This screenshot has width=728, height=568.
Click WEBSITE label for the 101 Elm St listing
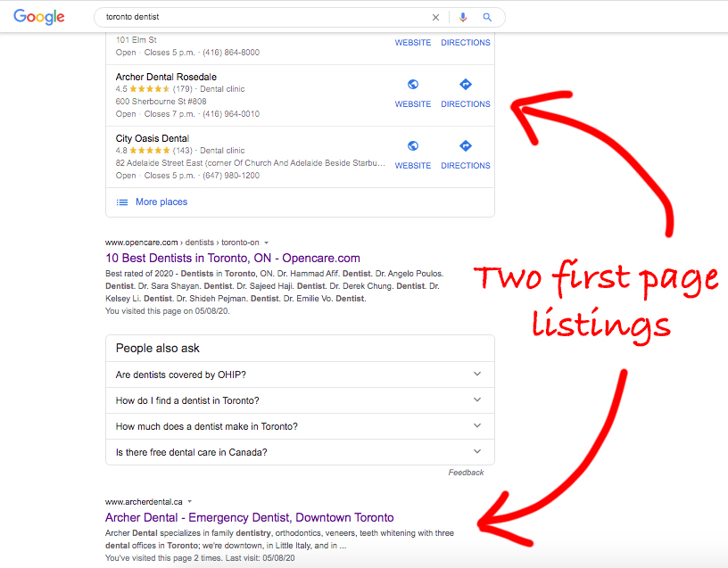click(x=413, y=43)
